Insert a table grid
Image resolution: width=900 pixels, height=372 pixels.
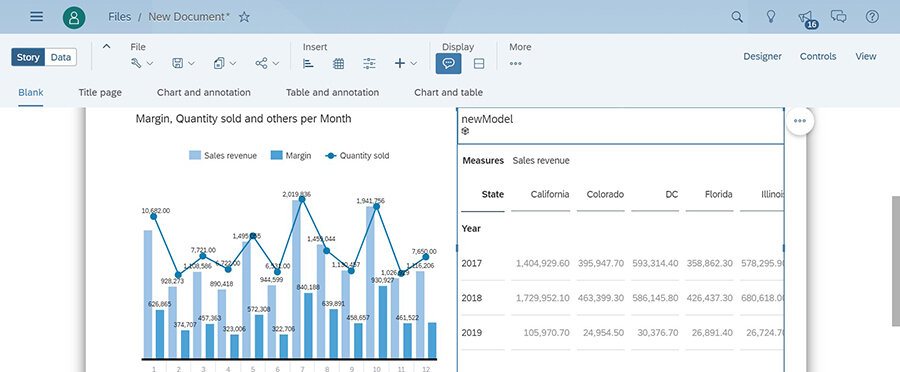click(339, 64)
